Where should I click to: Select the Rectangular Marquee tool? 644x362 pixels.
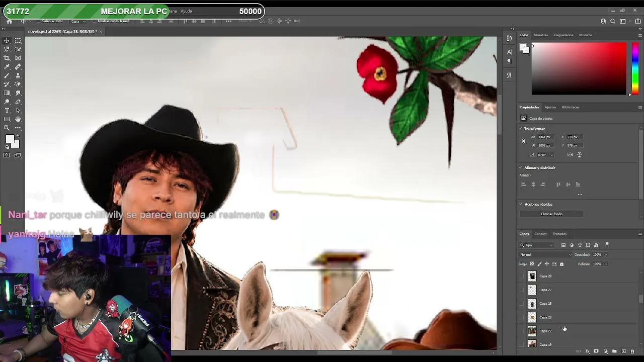tap(18, 41)
